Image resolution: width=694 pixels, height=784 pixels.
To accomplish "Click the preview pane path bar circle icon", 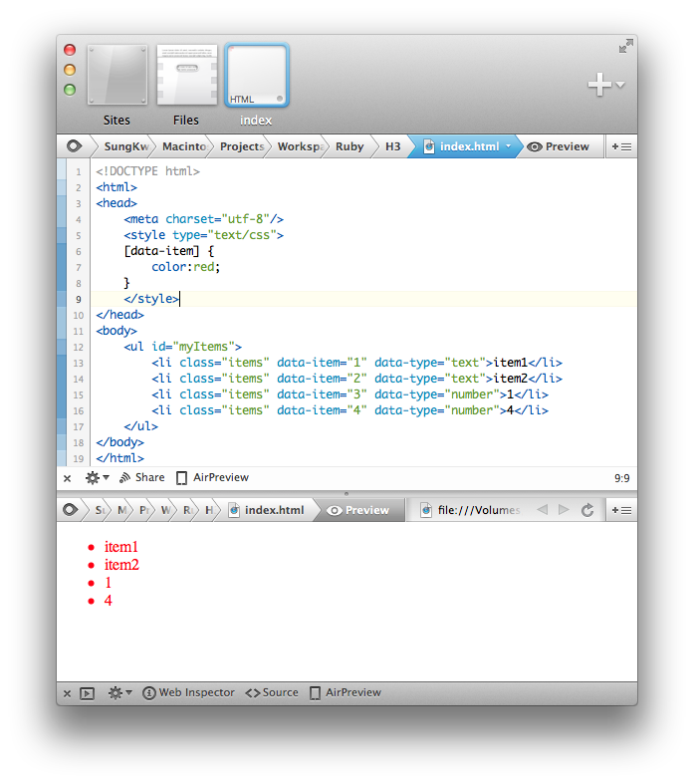I will click(71, 509).
